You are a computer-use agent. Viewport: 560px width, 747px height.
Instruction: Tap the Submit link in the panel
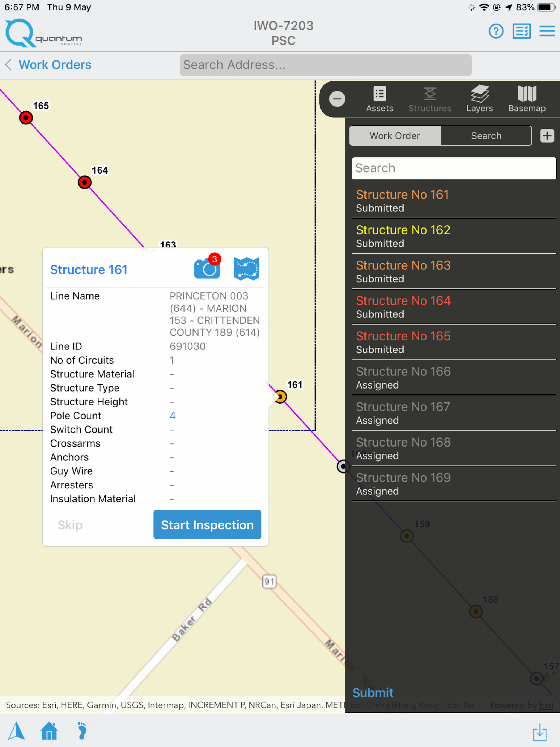(x=373, y=693)
